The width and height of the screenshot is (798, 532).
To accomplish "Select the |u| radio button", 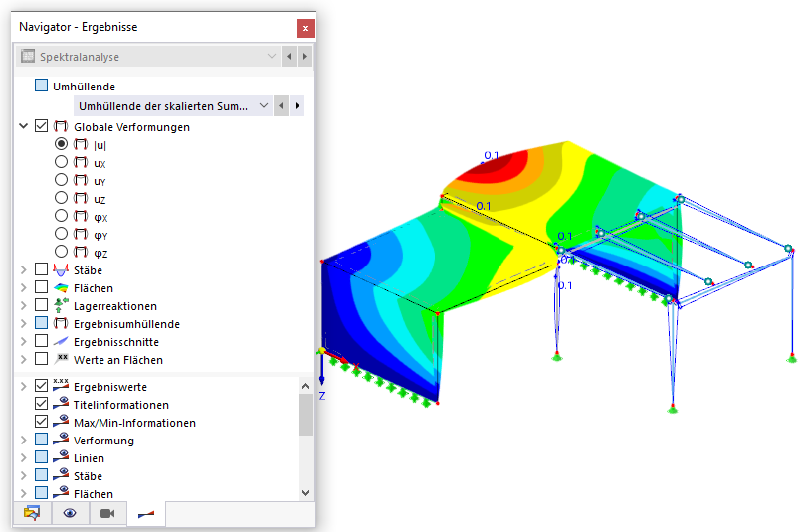I will [61, 144].
